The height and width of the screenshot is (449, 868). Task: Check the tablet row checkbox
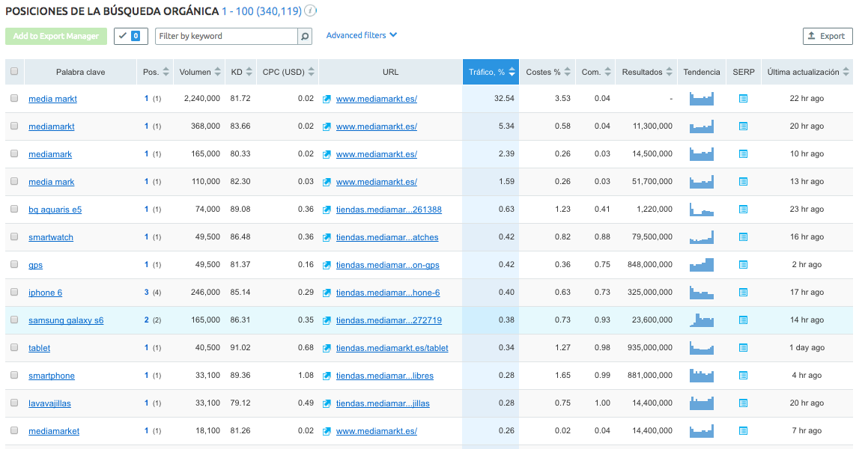pyautogui.click(x=14, y=347)
